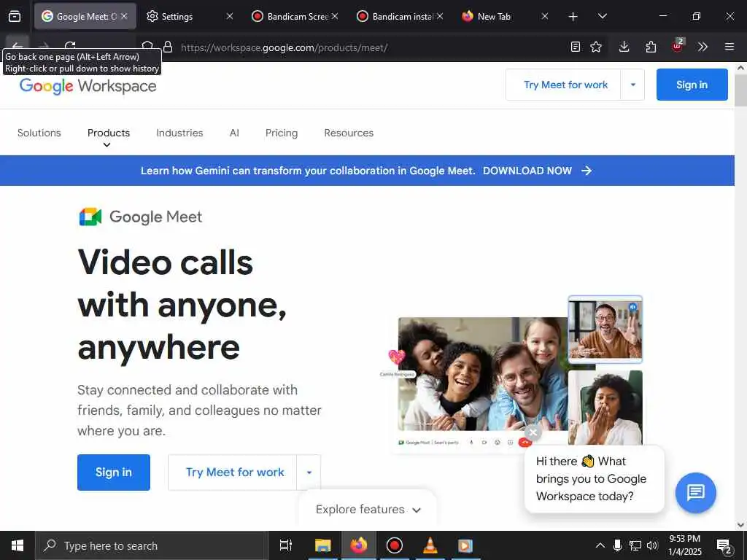Reload the current page
This screenshot has height=560, width=747.
pyautogui.click(x=70, y=46)
